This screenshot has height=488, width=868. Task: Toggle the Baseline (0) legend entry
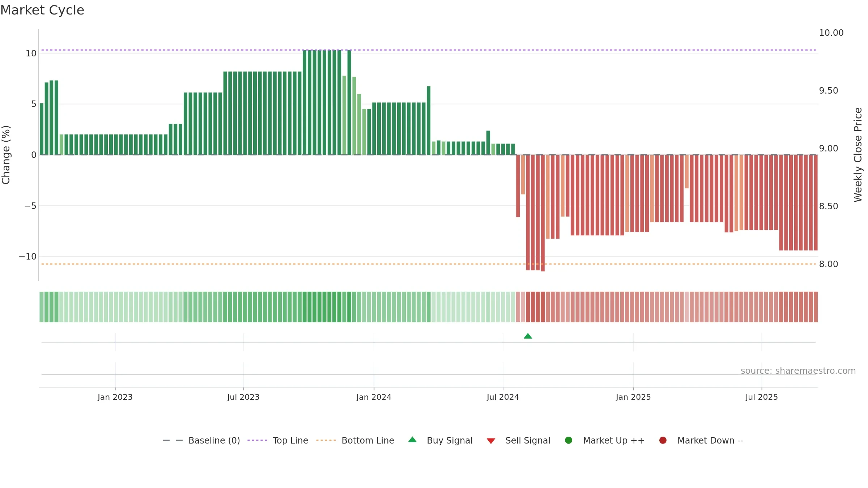[201, 440]
